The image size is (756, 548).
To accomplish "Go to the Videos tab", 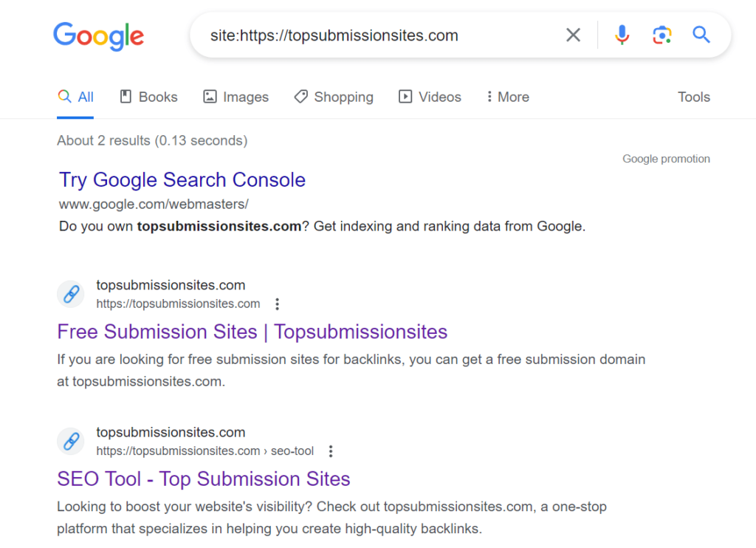I will [x=430, y=97].
